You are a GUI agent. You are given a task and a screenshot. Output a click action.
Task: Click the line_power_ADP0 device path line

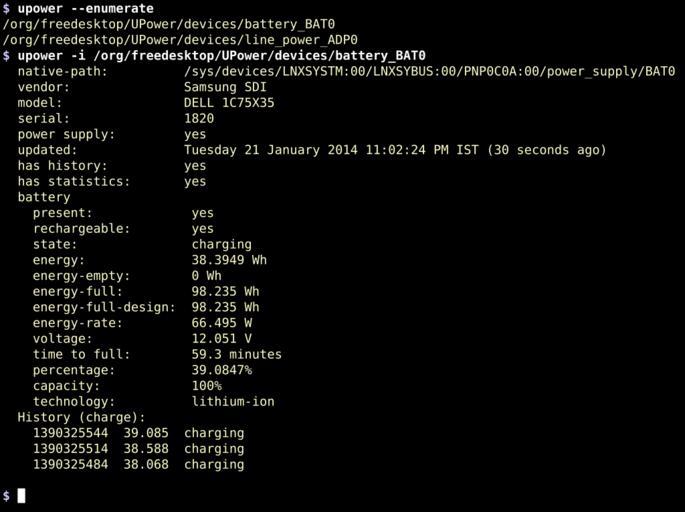click(179, 40)
